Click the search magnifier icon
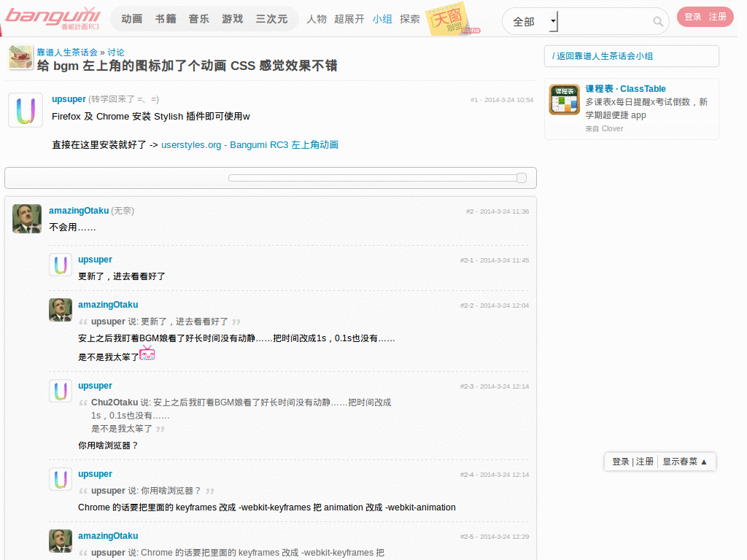Screen dimensions: 747x560 click(659, 21)
